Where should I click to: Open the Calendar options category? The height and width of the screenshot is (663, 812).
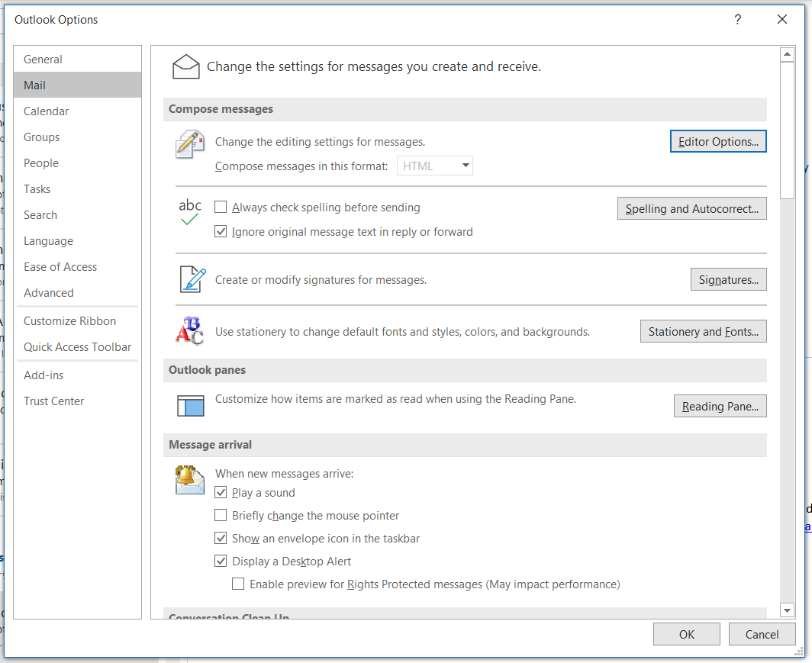77,111
